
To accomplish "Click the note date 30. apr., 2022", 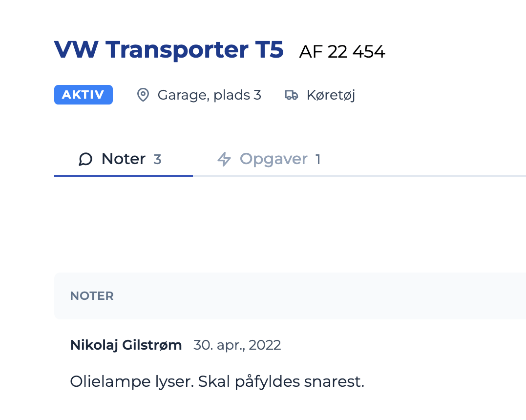I will tap(237, 345).
